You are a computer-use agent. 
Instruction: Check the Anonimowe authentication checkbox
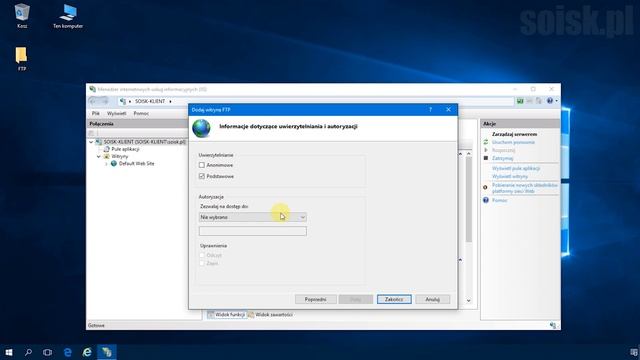coord(202,165)
